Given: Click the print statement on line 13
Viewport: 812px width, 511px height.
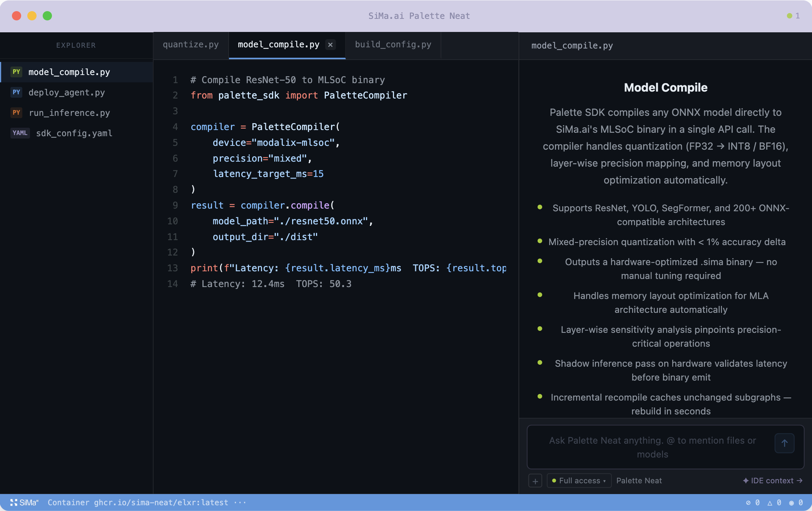Looking at the screenshot, I should (x=348, y=268).
